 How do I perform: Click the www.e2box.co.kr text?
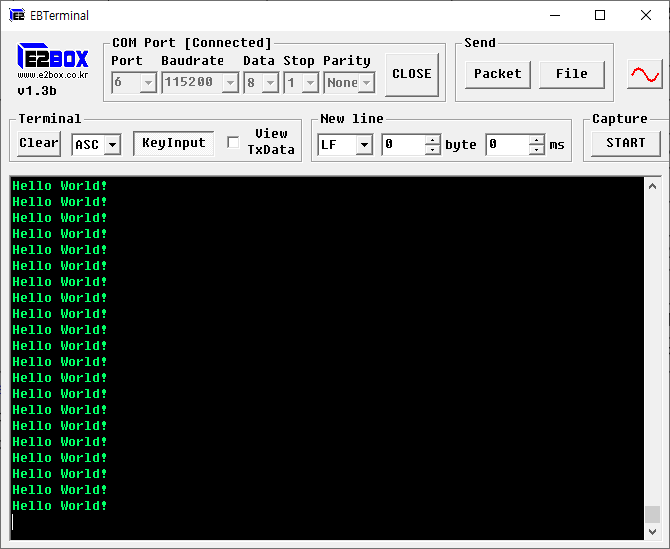[53, 75]
